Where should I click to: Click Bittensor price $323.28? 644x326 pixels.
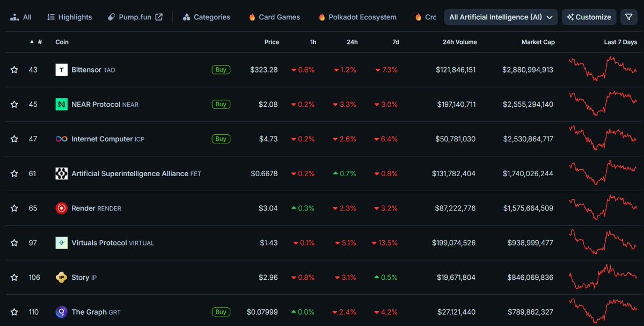click(264, 70)
